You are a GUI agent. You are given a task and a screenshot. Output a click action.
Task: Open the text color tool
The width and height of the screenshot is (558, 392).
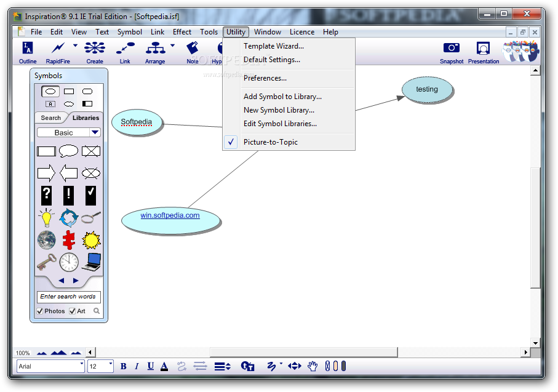(164, 366)
